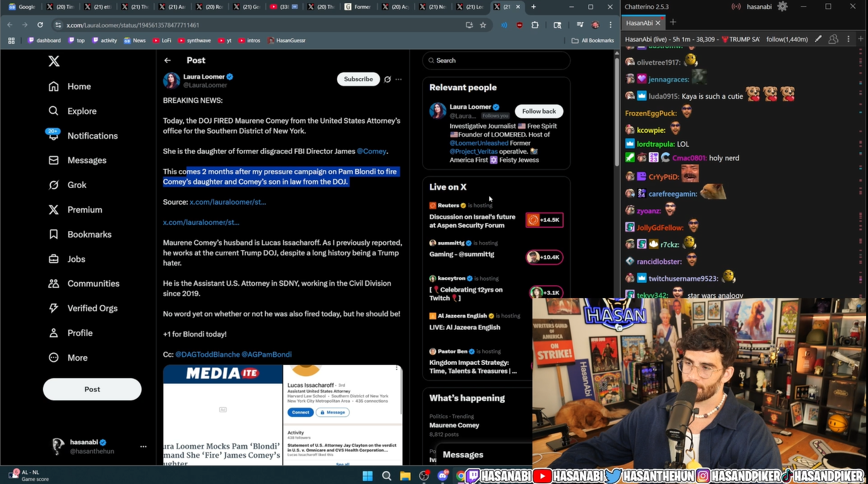This screenshot has height=484, width=868.
Task: Open the site information icon in address bar
Action: pyautogui.click(x=58, y=25)
